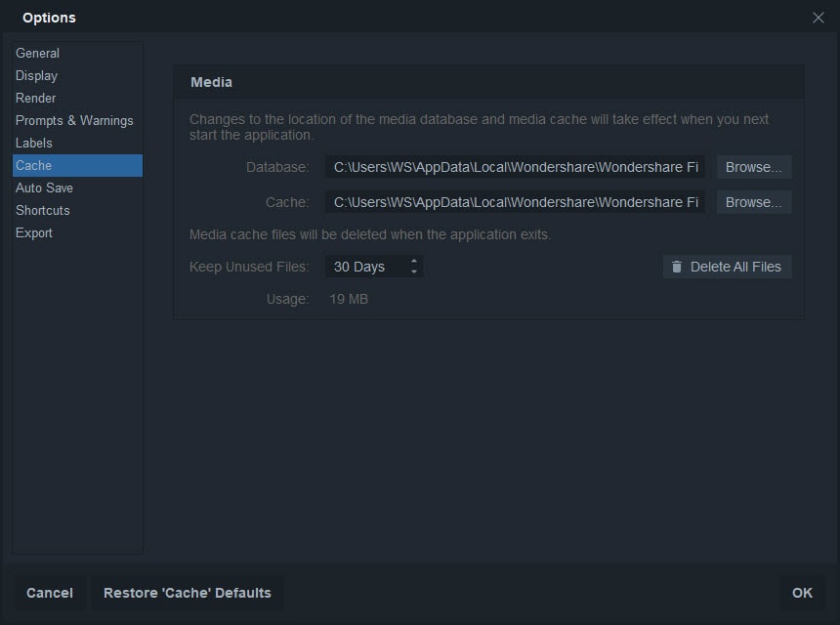Show the Shortcuts options page

pyautogui.click(x=43, y=210)
